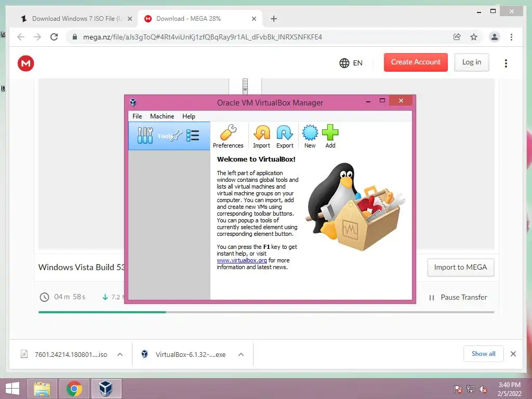532x399 pixels.
Task: Focus the mega.nz address bar
Action: [x=202, y=37]
